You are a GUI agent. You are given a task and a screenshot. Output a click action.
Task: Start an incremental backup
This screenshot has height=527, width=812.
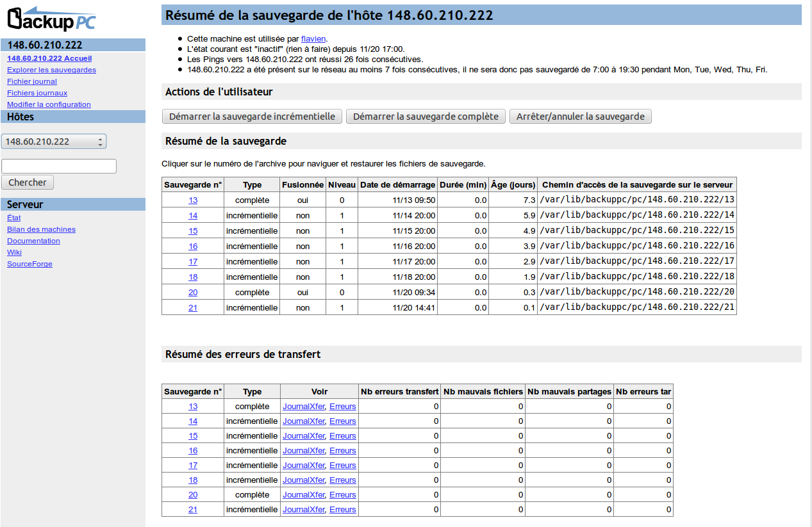252,117
